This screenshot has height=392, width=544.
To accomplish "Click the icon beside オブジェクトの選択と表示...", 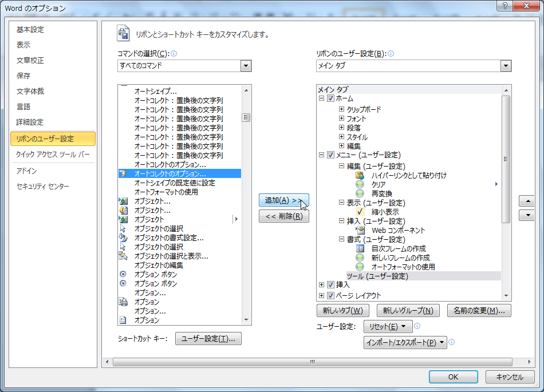I will (123, 256).
